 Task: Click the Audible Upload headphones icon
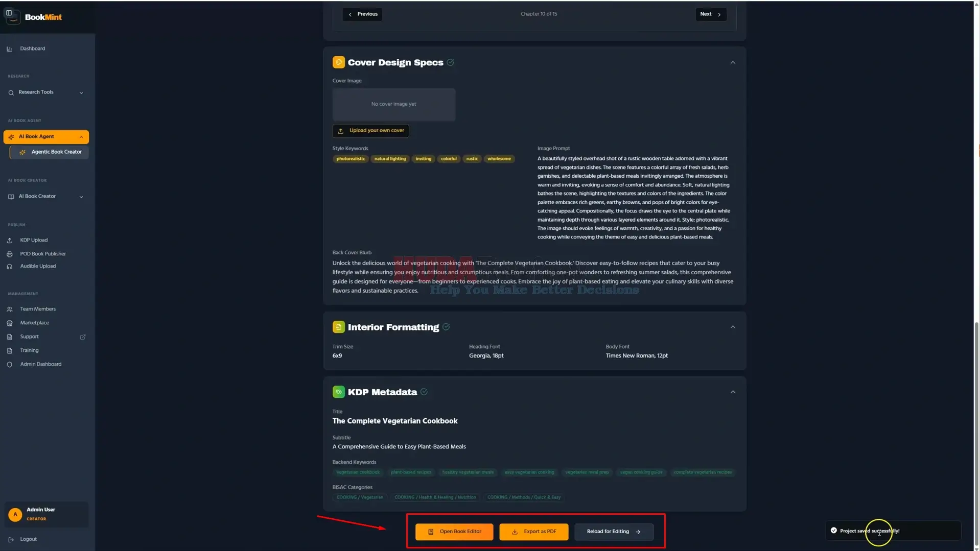pyautogui.click(x=9, y=267)
